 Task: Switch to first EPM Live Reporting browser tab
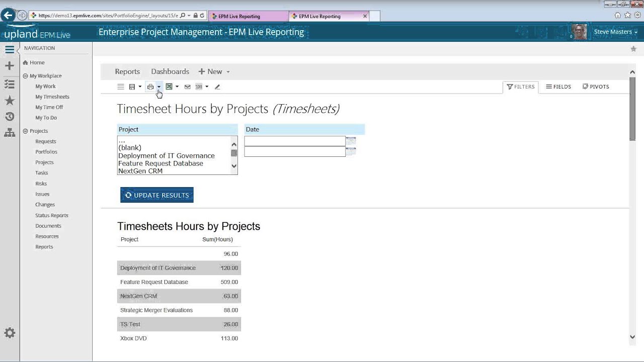pos(248,16)
